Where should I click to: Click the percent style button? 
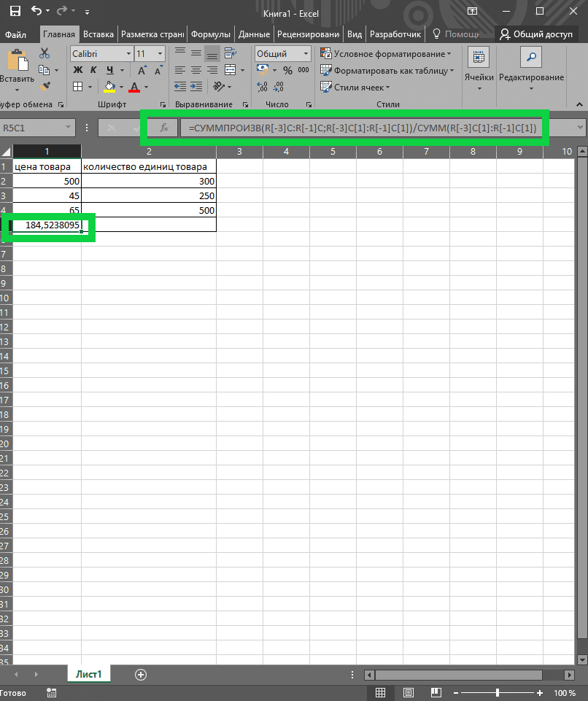pyautogui.click(x=287, y=71)
